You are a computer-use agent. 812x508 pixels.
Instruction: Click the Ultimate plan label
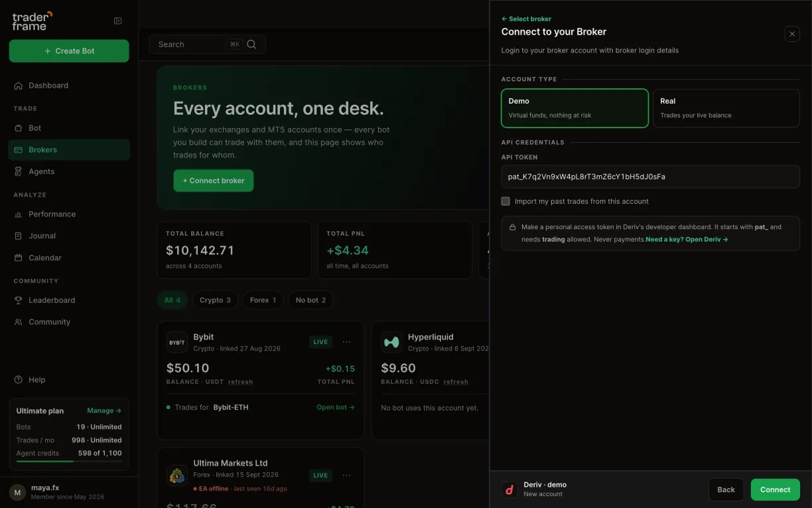[x=40, y=411]
